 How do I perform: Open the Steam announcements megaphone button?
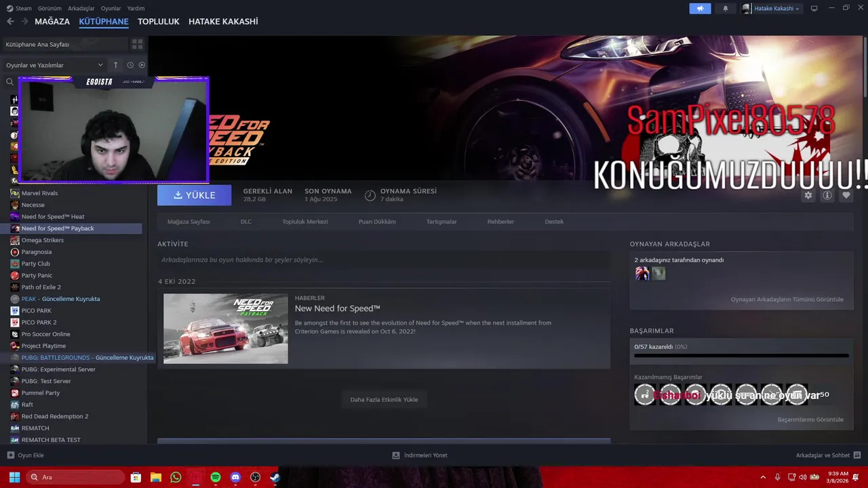pos(700,8)
